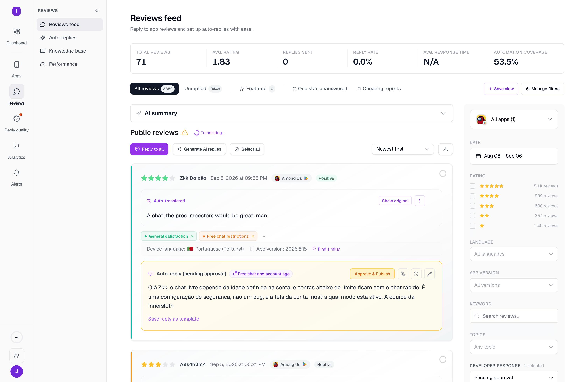This screenshot has width=588, height=382.
Task: Translate the pending auto-reply
Action: pyautogui.click(x=403, y=274)
